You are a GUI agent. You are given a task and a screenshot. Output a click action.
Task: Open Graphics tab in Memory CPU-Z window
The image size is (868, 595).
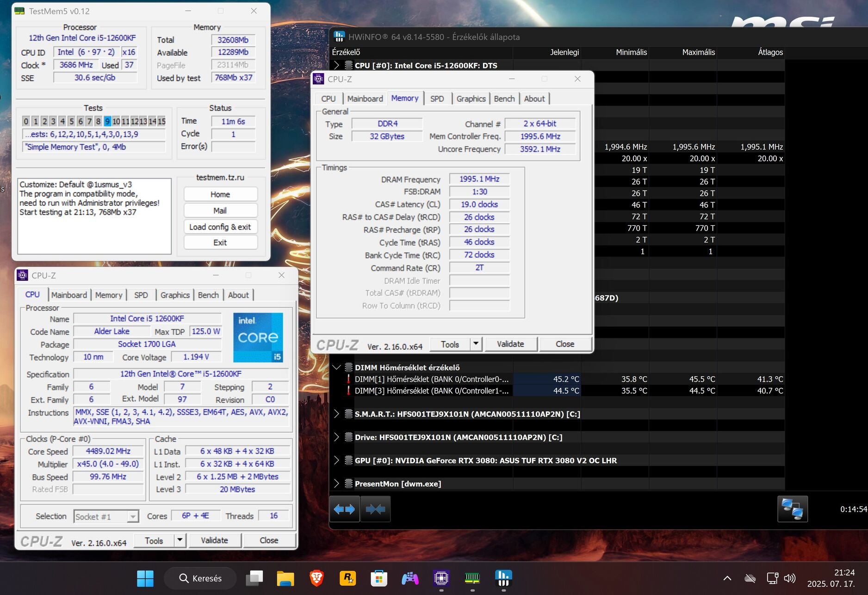click(471, 99)
